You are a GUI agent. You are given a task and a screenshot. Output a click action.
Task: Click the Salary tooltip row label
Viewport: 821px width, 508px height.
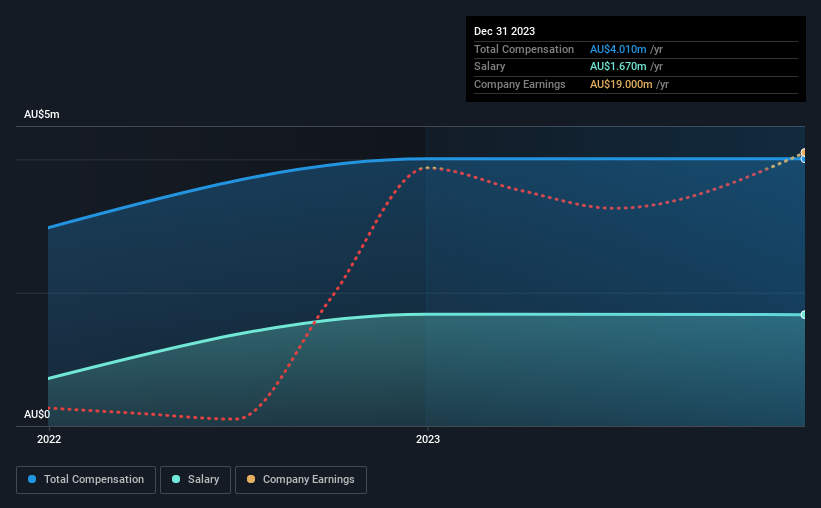(490, 67)
